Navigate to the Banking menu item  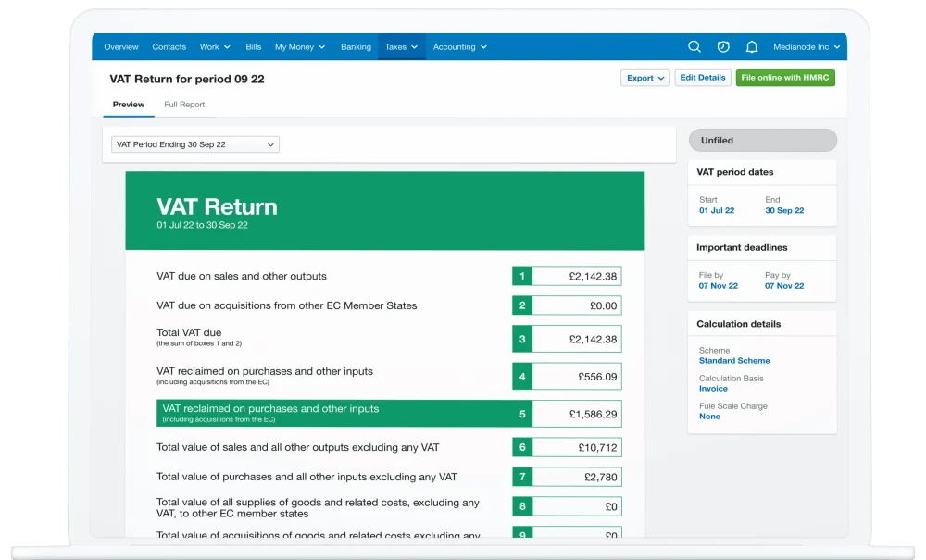tap(356, 46)
